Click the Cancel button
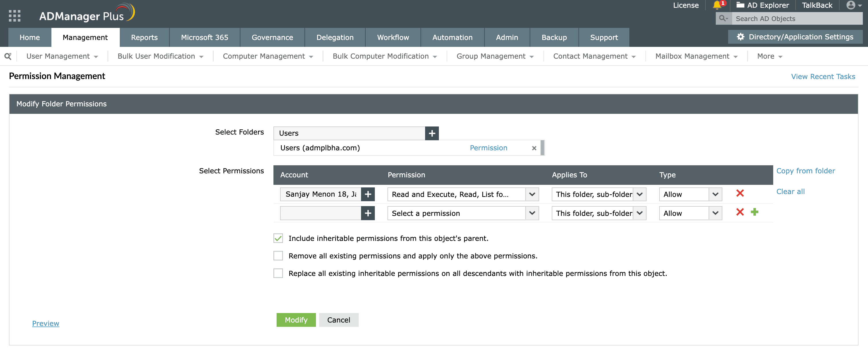868x357 pixels. pos(338,320)
